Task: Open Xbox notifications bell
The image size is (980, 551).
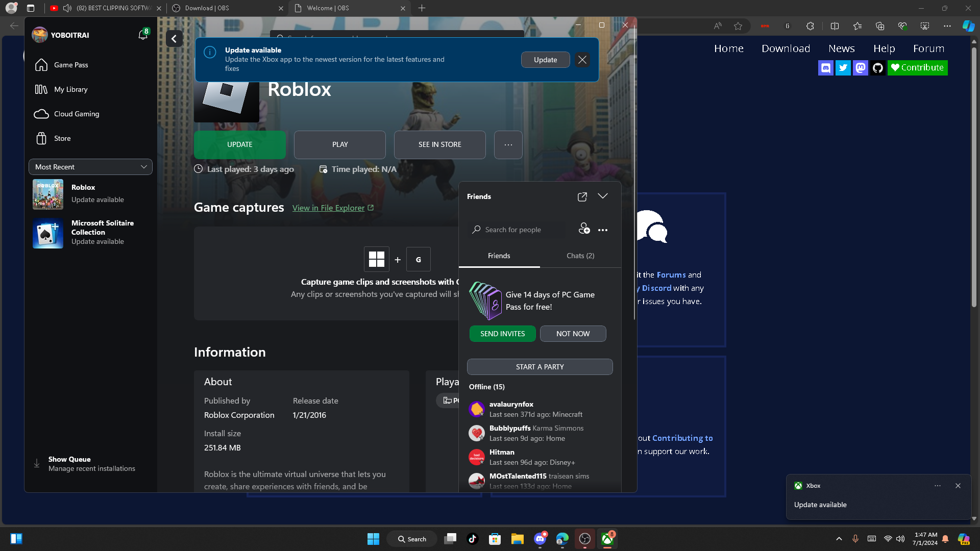Action: pyautogui.click(x=143, y=35)
